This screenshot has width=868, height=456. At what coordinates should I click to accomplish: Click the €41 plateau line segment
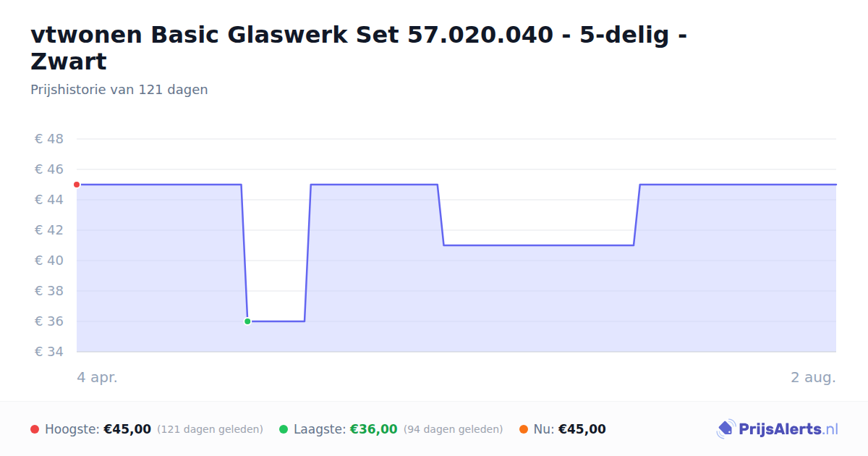539,245
